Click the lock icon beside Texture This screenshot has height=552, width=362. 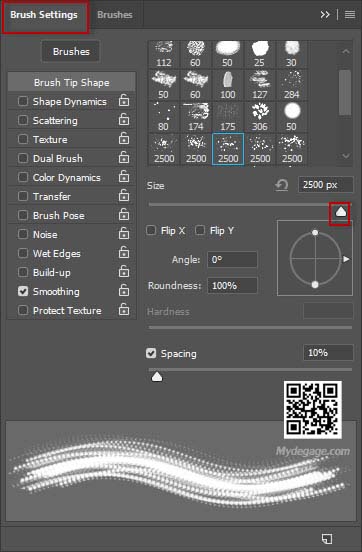coord(124,139)
